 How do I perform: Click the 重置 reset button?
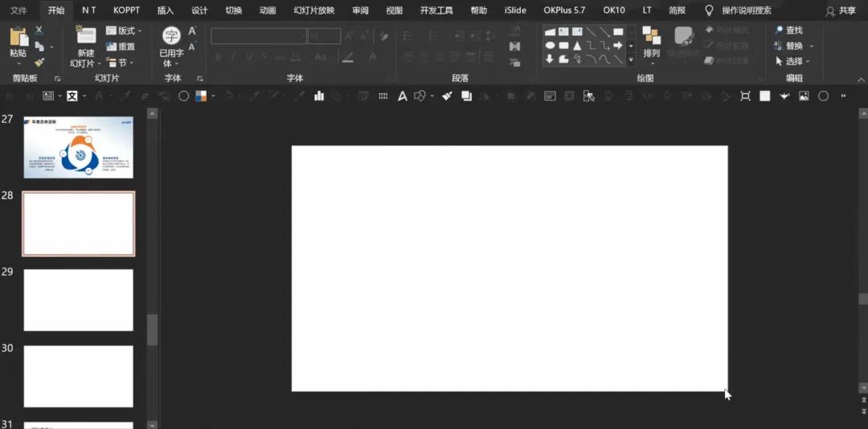(x=121, y=47)
